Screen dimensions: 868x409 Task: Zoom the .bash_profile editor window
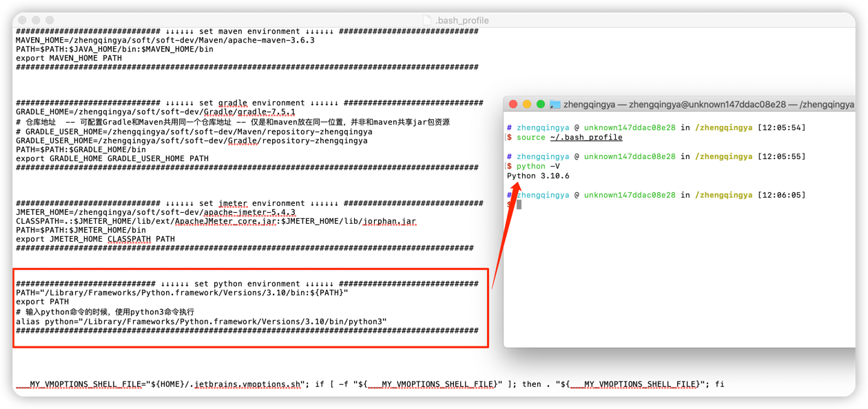[x=50, y=21]
